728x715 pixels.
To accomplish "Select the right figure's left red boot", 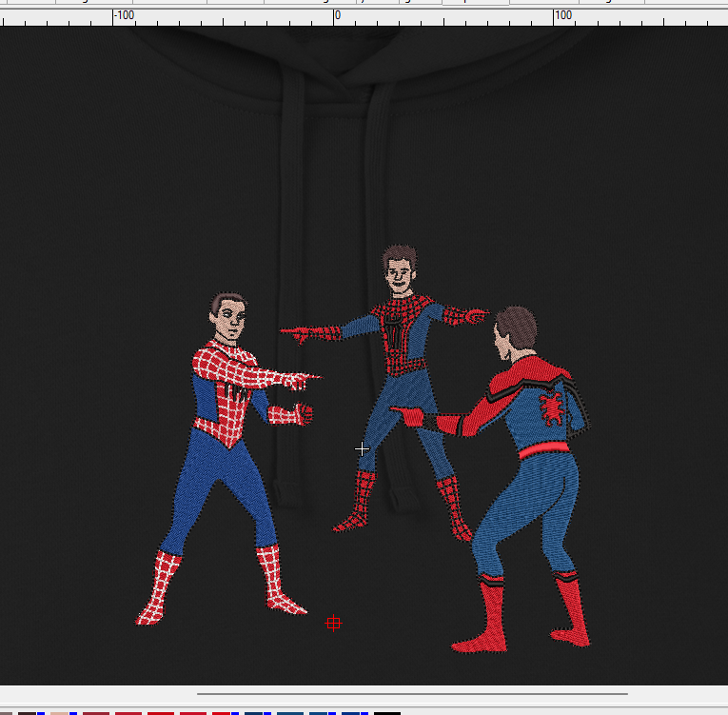I will [491, 619].
